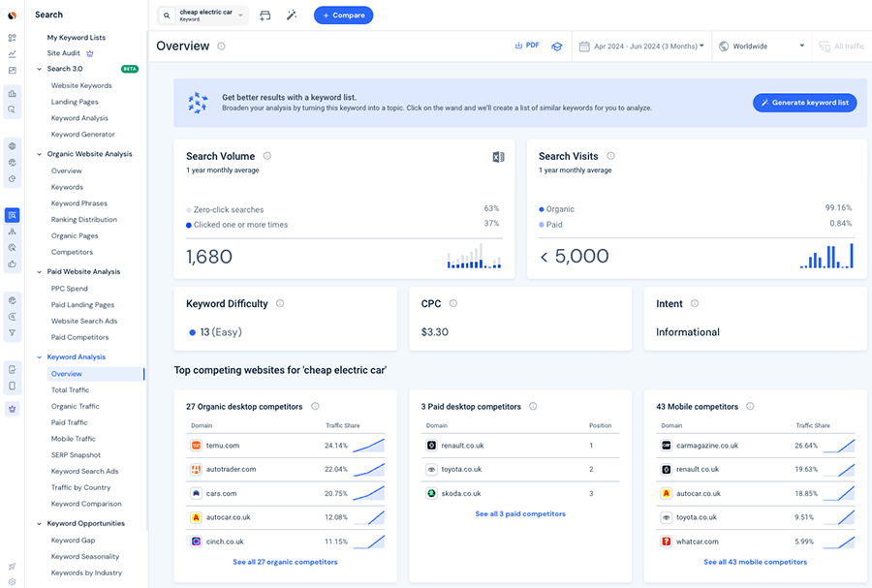Show info for Keyword Difficulty
872x588 pixels.
[280, 303]
